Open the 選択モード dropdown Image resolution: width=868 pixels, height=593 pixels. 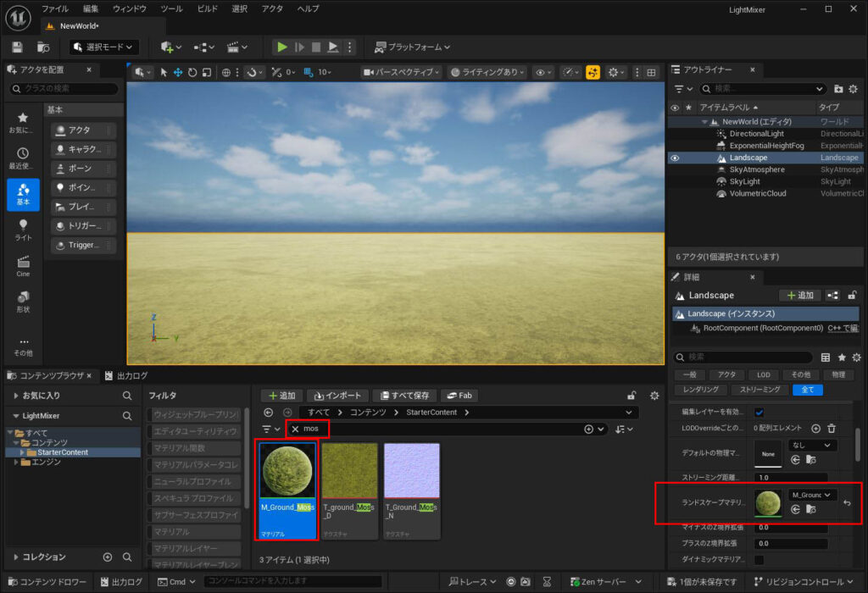tap(105, 47)
